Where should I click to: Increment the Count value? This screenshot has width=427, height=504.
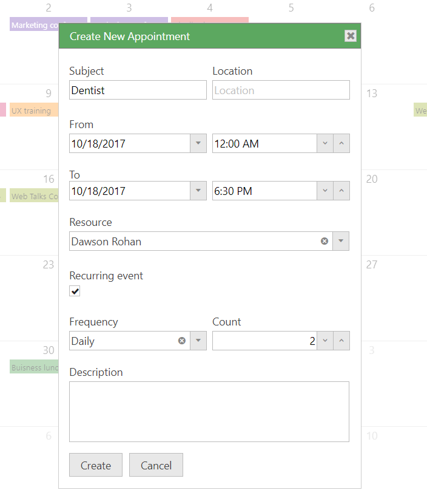click(x=341, y=341)
